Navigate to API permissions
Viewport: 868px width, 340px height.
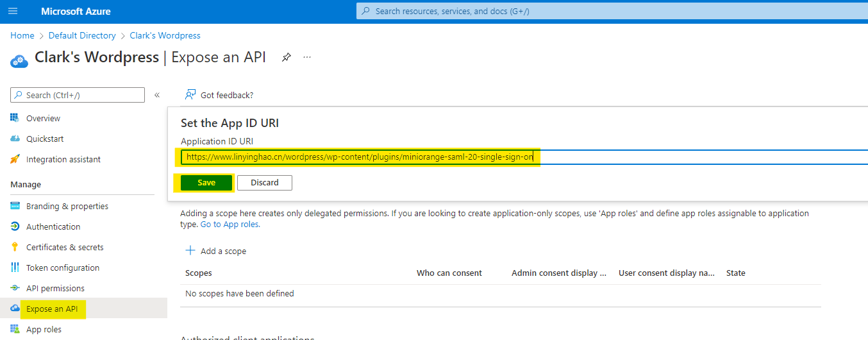(x=55, y=288)
